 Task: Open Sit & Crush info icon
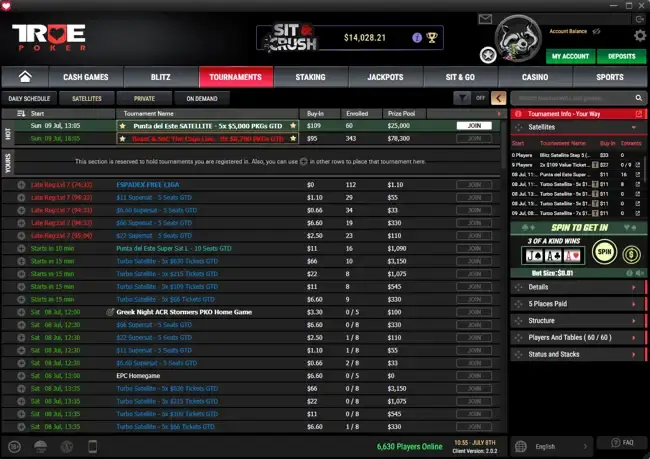click(417, 38)
